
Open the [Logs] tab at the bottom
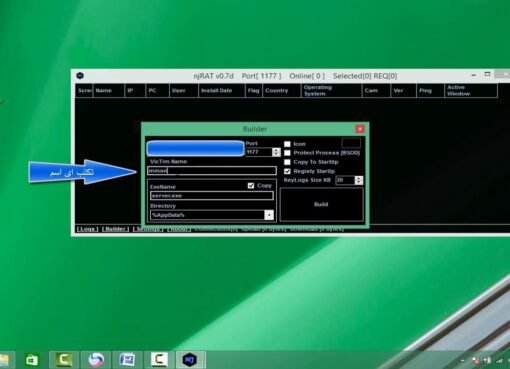point(87,229)
